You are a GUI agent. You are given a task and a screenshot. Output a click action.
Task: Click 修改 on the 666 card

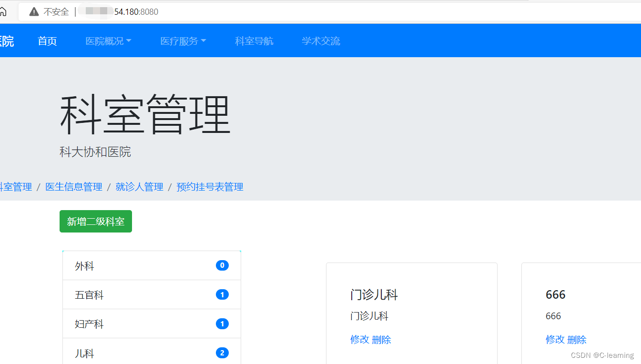pyautogui.click(x=555, y=339)
